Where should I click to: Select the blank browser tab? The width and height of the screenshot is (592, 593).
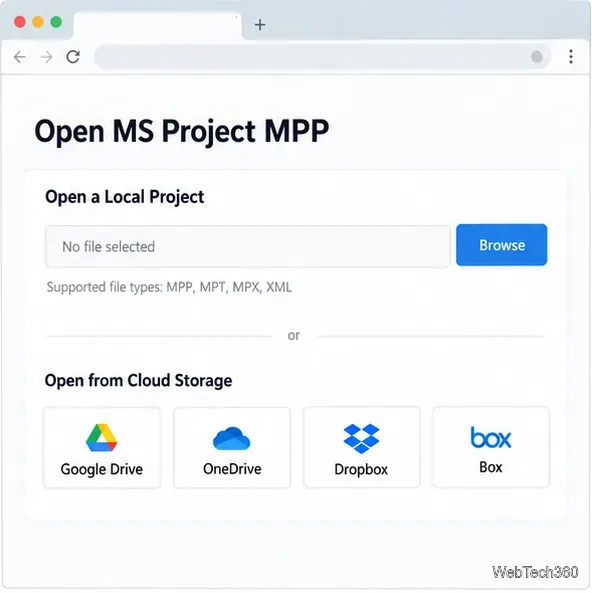pos(158,26)
